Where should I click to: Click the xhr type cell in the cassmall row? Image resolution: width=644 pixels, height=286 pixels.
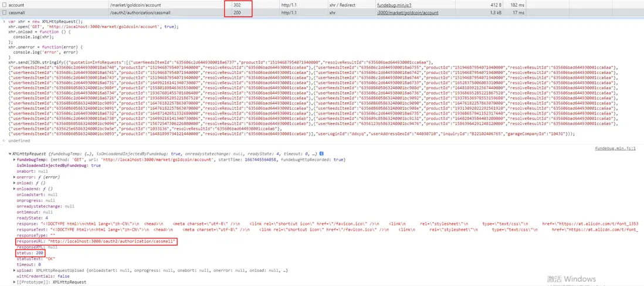pyautogui.click(x=333, y=13)
